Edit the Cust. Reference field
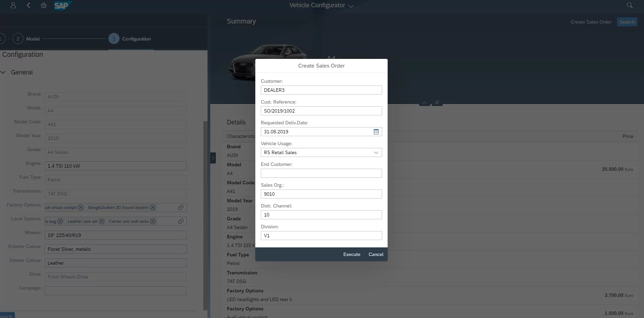The image size is (644, 318). coord(321,111)
